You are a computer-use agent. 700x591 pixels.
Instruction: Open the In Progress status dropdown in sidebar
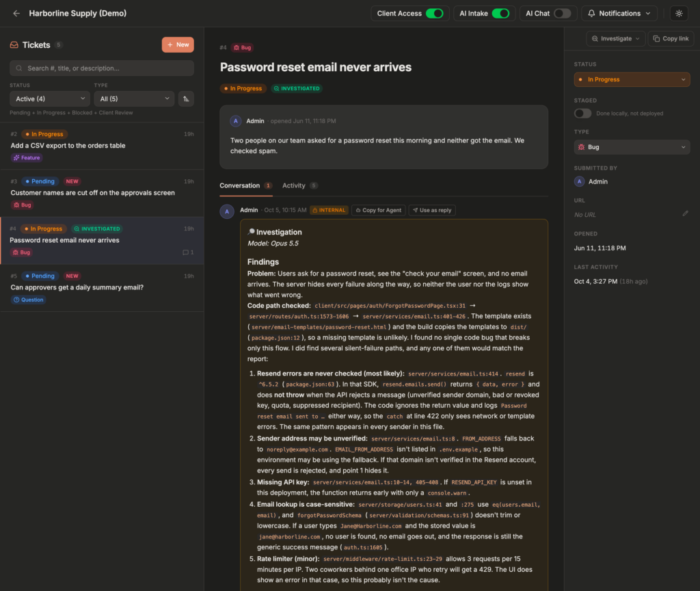point(632,79)
